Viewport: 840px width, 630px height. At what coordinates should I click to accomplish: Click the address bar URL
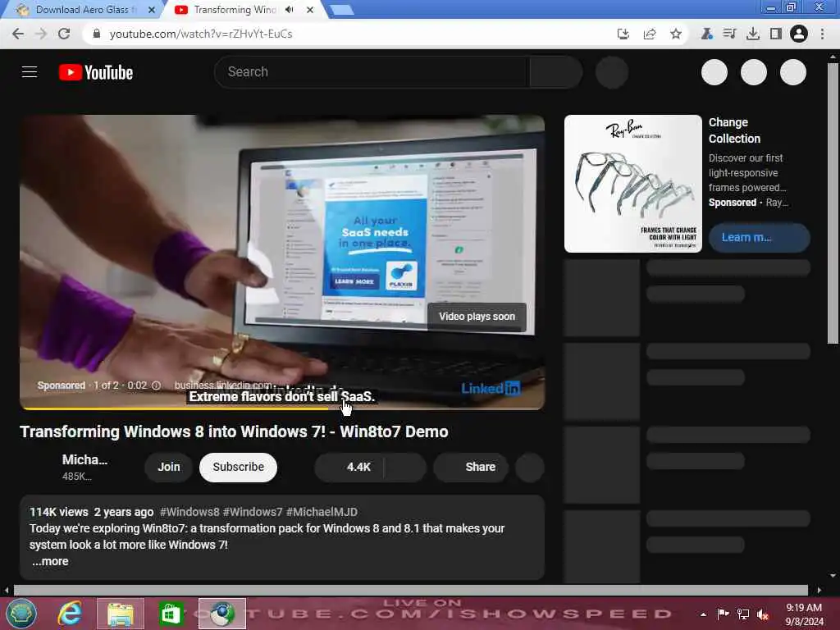tap(201, 34)
